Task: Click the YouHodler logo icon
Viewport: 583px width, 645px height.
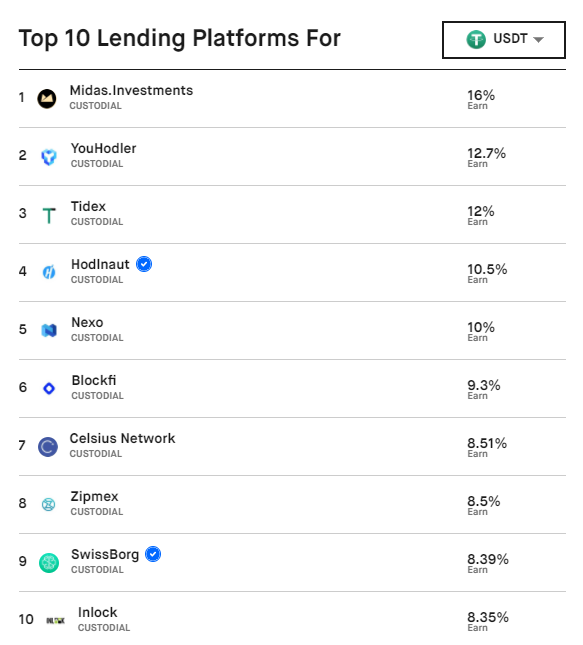Action: coord(49,157)
